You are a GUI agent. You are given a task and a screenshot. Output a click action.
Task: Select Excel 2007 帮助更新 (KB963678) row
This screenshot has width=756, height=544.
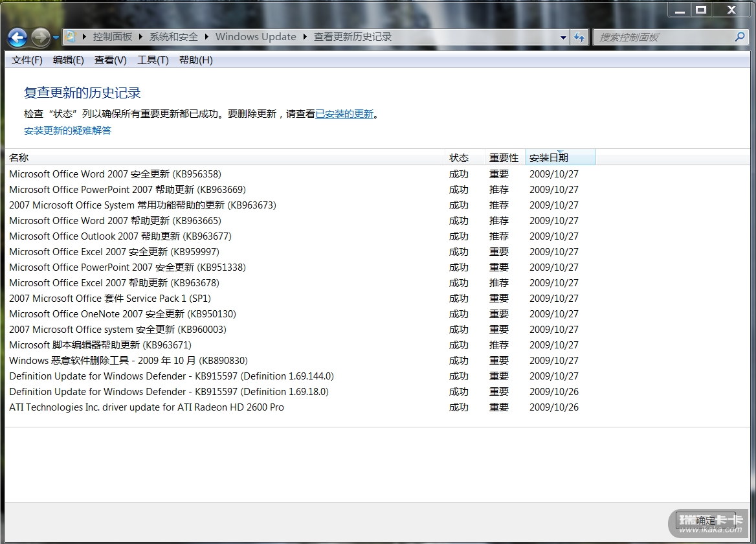[301, 282]
